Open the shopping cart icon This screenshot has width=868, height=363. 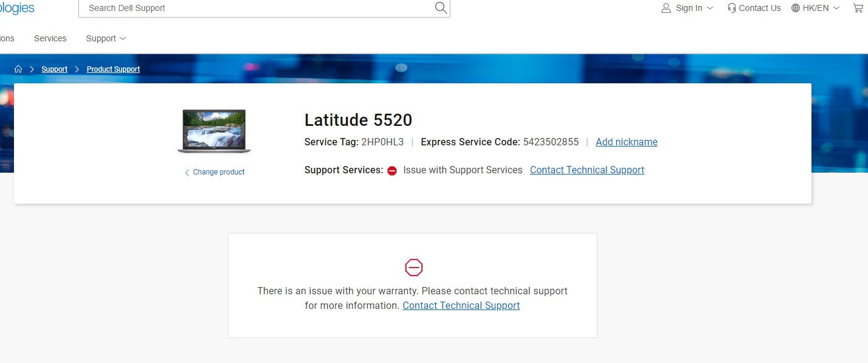[858, 8]
